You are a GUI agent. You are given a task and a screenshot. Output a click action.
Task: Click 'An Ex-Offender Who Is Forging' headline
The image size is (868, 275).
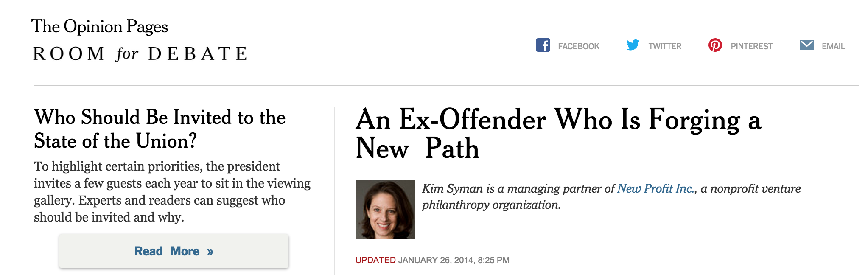pyautogui.click(x=559, y=134)
